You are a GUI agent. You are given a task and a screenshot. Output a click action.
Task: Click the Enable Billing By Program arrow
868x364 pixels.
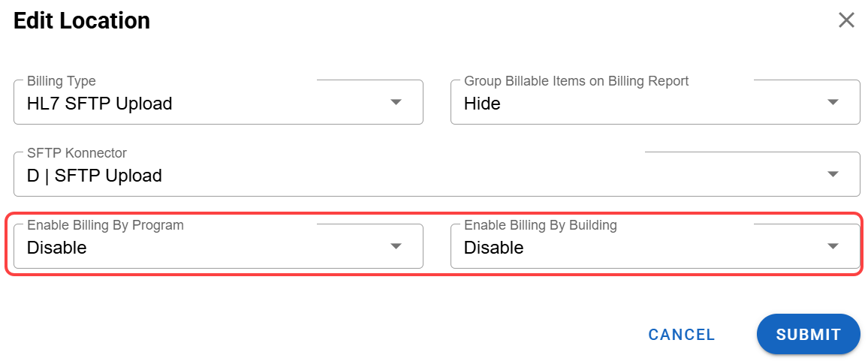pos(396,246)
